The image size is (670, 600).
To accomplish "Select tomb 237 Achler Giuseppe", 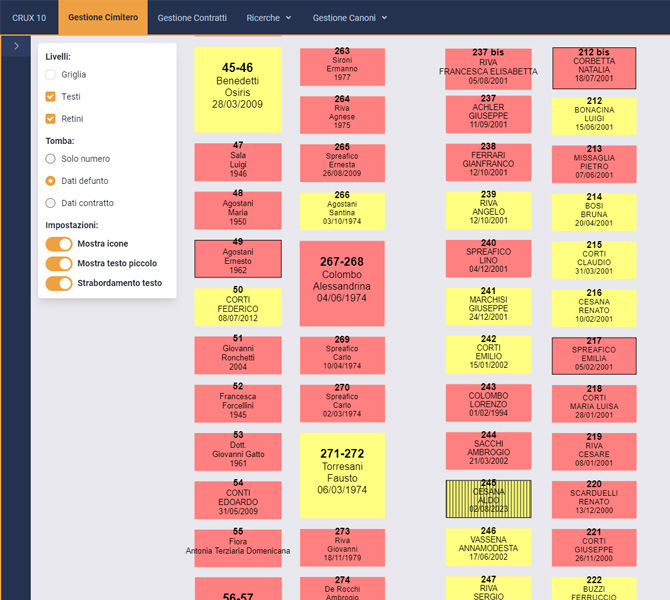I will pyautogui.click(x=488, y=115).
